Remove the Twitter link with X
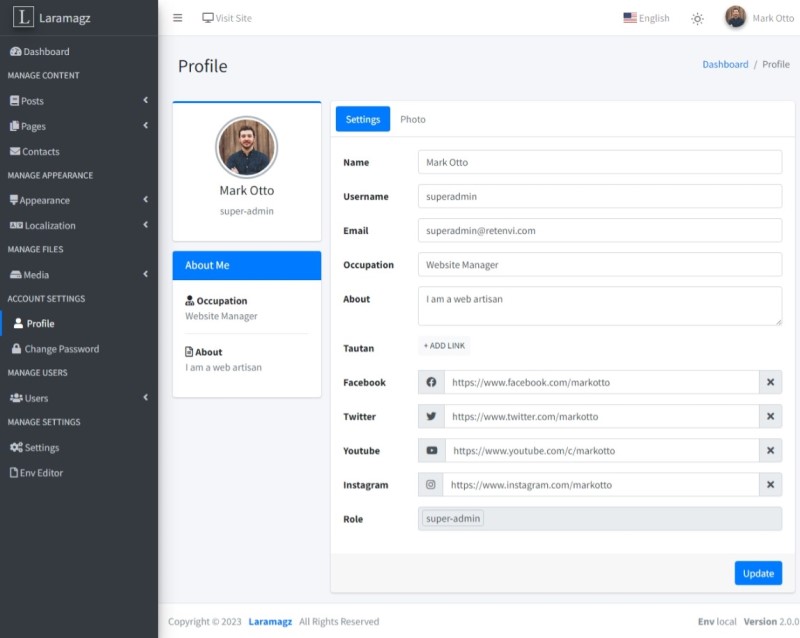Screen dimensions: 800x638 770,417
